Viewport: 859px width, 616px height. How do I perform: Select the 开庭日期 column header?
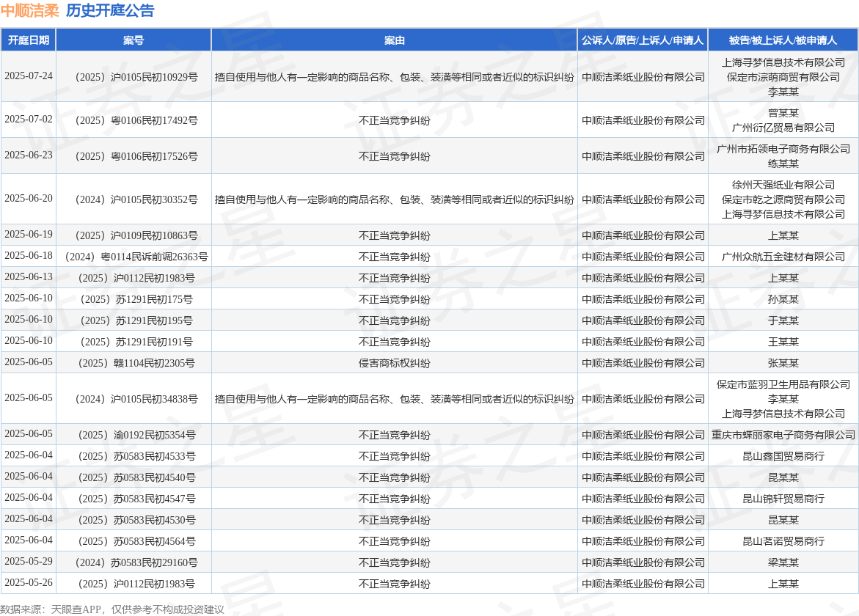coord(29,40)
